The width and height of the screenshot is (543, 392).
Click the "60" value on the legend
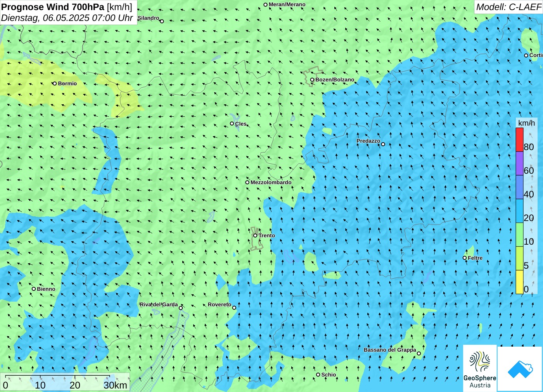coord(529,171)
